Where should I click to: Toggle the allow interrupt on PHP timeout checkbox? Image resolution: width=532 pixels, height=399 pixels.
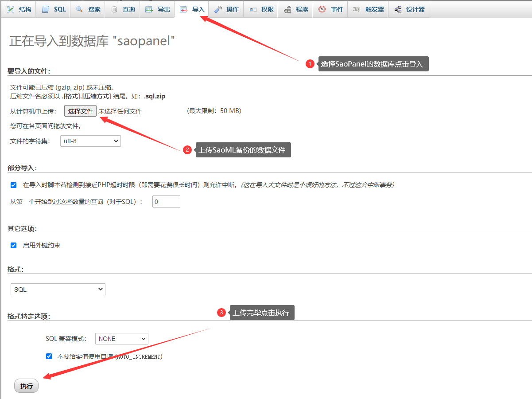point(14,185)
